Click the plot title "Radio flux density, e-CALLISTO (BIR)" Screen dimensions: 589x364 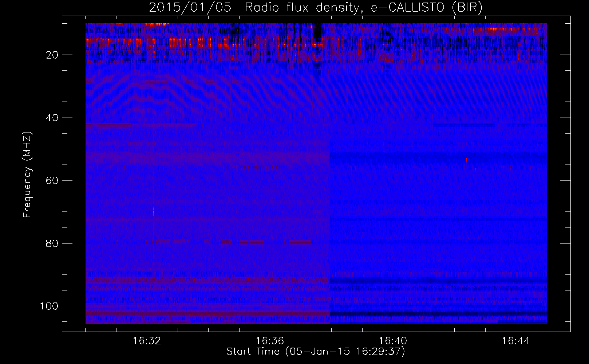[364, 8]
